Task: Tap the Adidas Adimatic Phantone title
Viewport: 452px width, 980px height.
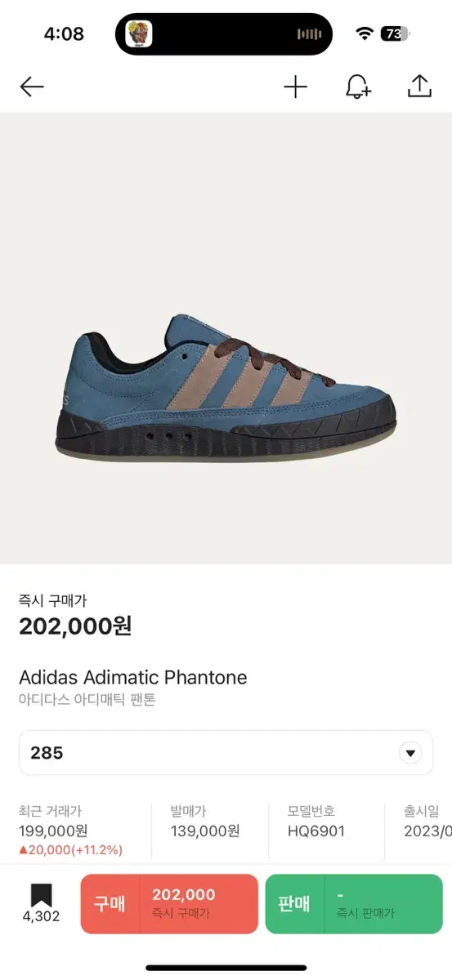Action: (x=132, y=677)
